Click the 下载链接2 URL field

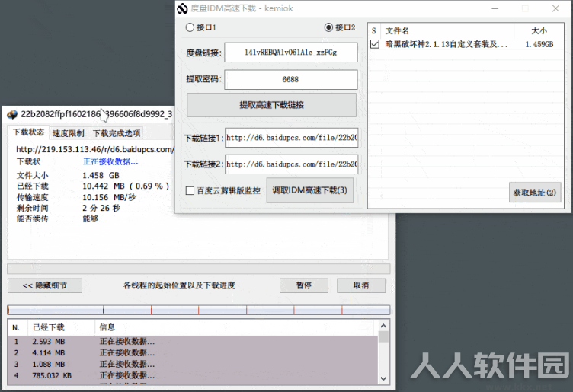click(291, 164)
